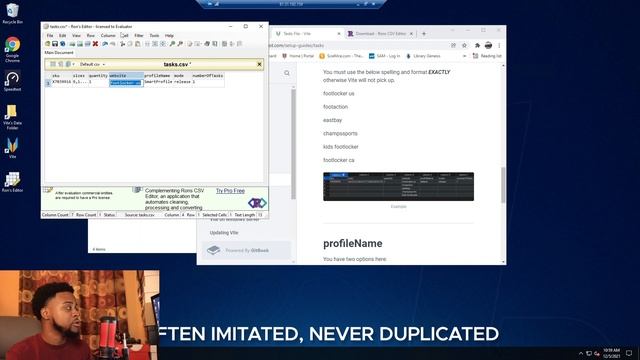The image size is (640, 360).
Task: Select the Main Document tab
Action: click(59, 53)
